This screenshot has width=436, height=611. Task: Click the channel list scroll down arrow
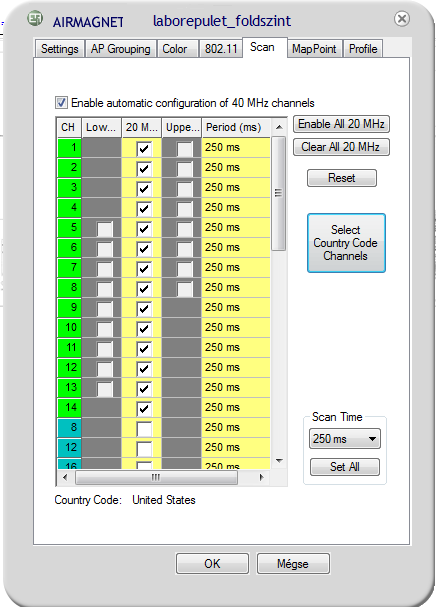click(x=279, y=461)
